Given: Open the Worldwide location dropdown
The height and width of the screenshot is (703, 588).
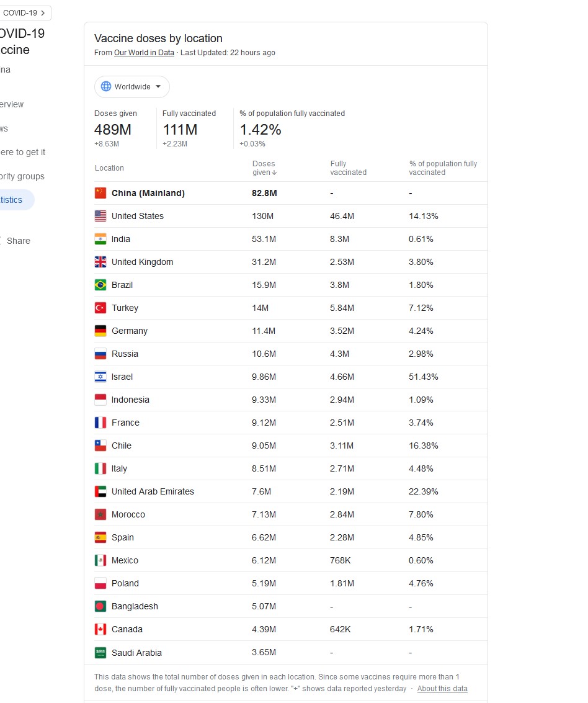Looking at the screenshot, I should (131, 87).
